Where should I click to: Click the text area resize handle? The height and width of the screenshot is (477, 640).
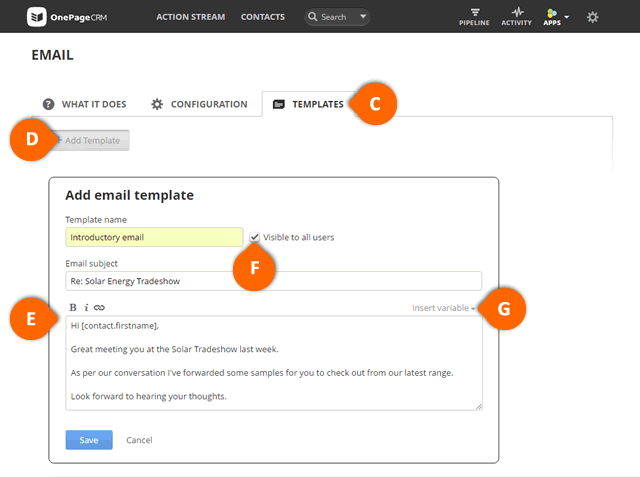479,406
